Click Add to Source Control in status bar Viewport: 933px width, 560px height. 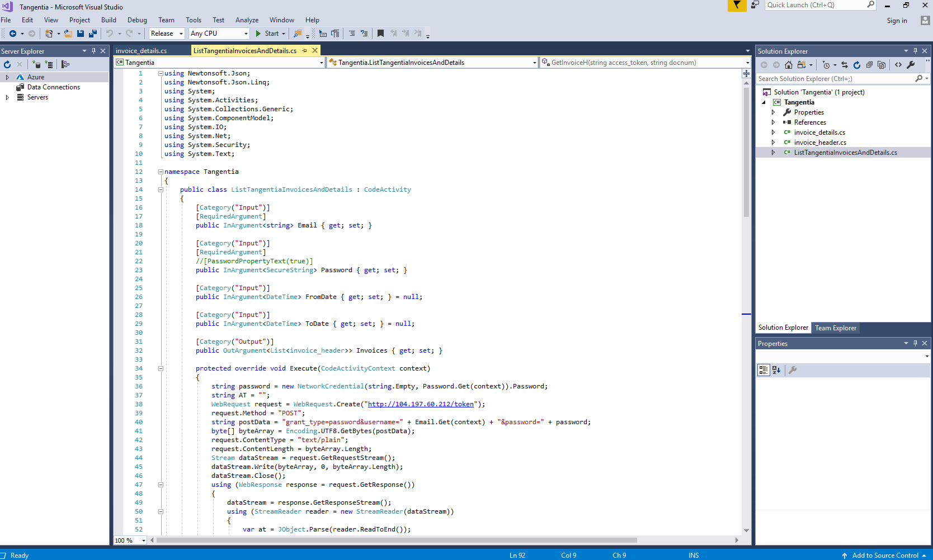tap(885, 556)
